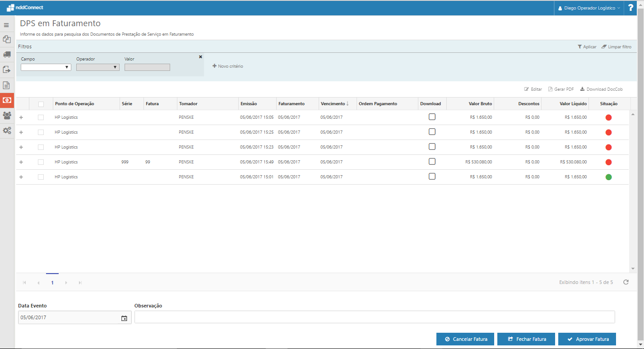Image resolution: width=644 pixels, height=349 pixels.
Task: Expand the first HP Logistics row
Action: 21,117
